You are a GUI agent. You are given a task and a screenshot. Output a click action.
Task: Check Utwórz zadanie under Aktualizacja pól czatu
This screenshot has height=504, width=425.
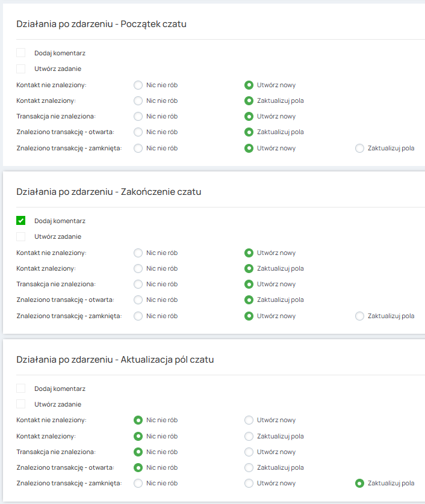(x=21, y=404)
